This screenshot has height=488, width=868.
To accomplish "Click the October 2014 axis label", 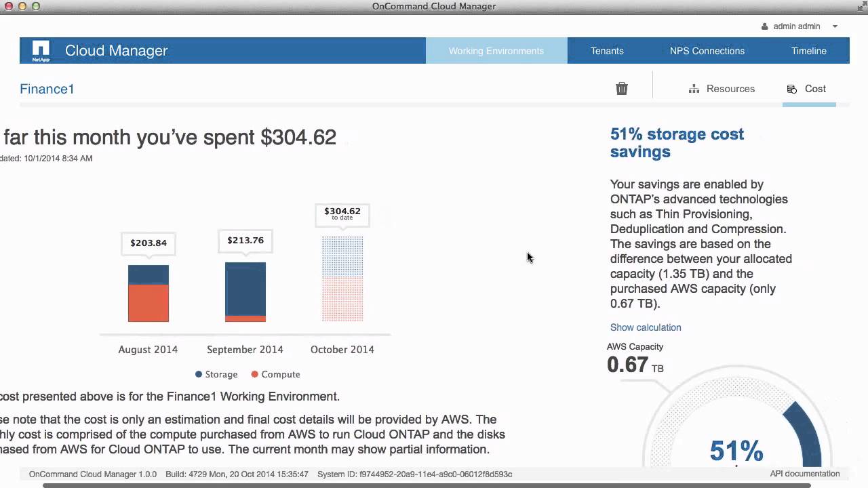I will pos(342,350).
